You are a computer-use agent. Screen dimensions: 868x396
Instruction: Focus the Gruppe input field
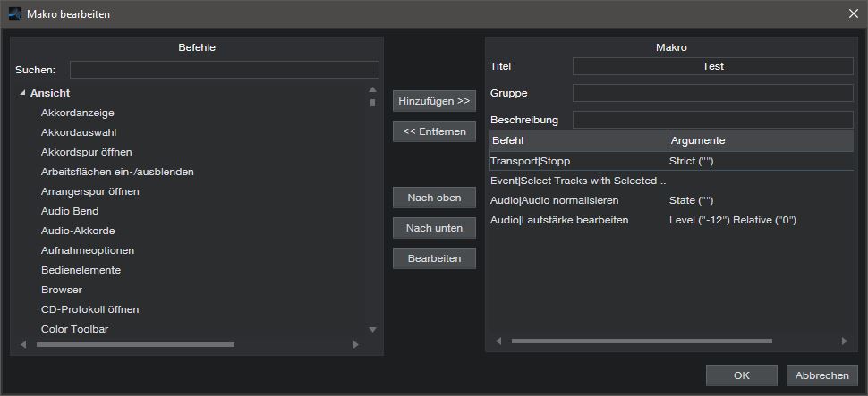click(712, 93)
